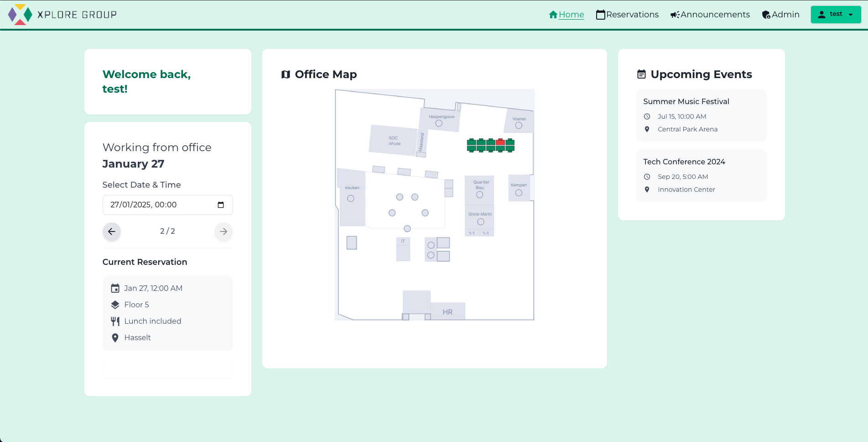
Task: Select the Keuken room marker
Action: coord(351,198)
